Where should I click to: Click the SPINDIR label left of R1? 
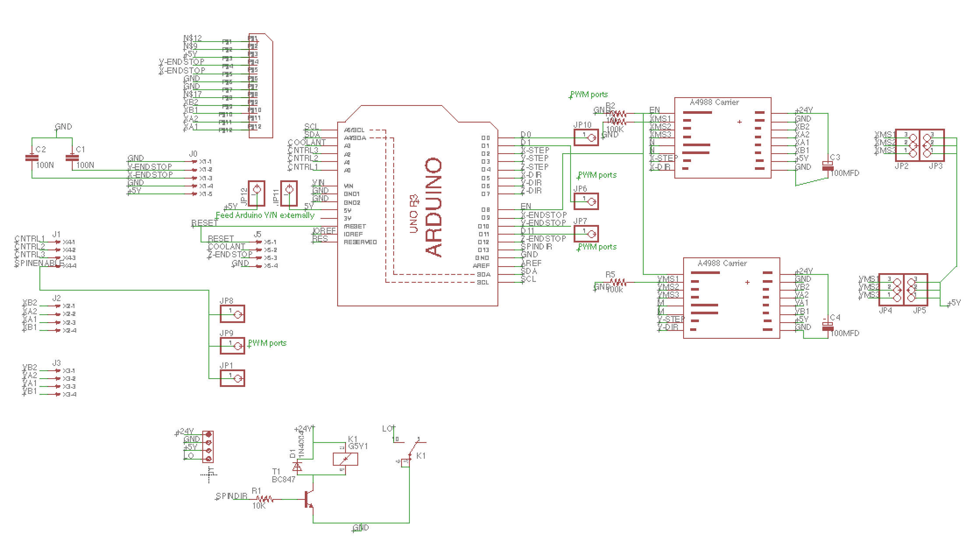tap(231, 496)
